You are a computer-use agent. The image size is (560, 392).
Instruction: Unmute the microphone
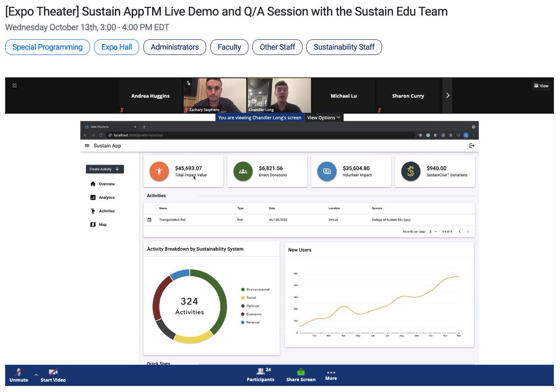click(19, 375)
